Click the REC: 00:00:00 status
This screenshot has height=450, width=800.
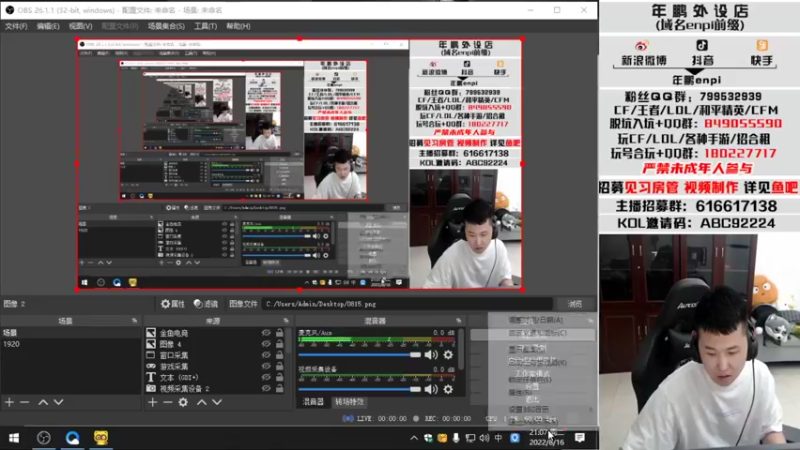point(448,419)
